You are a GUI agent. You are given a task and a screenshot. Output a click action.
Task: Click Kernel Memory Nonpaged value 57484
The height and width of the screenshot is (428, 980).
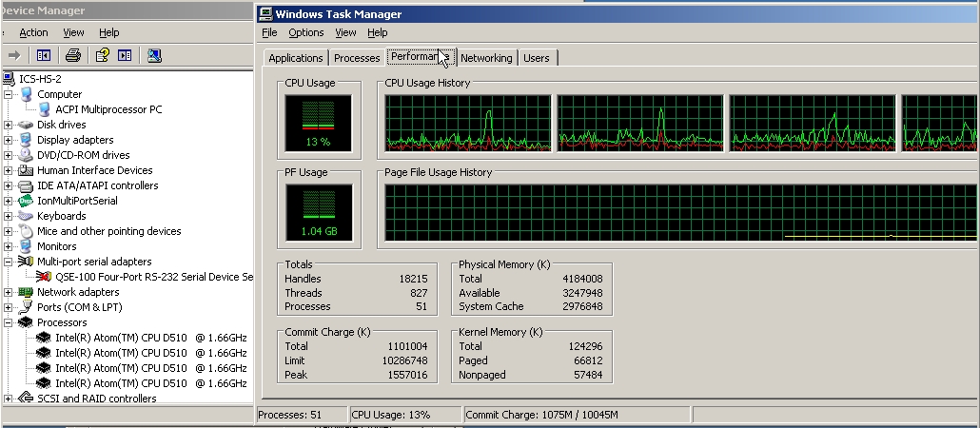pyautogui.click(x=588, y=375)
